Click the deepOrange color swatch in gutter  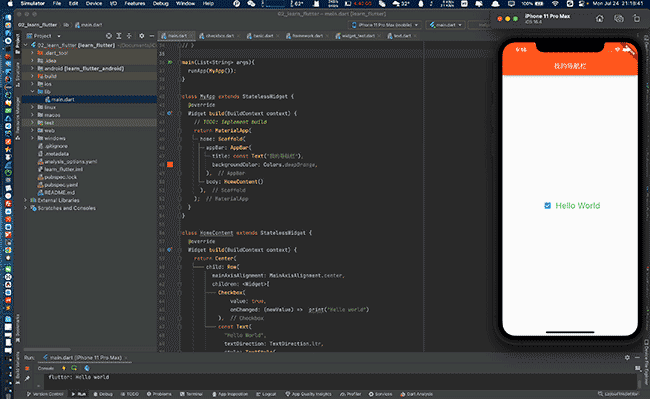pos(170,164)
